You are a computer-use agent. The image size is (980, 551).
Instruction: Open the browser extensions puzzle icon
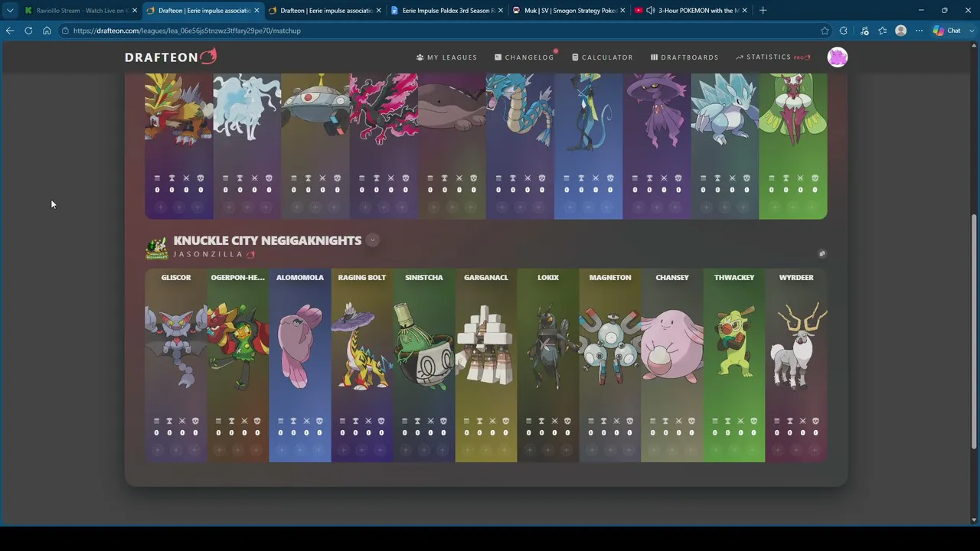[x=844, y=31]
